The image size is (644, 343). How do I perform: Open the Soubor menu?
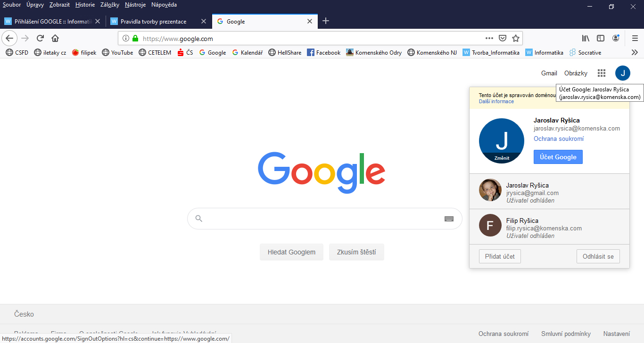click(12, 5)
